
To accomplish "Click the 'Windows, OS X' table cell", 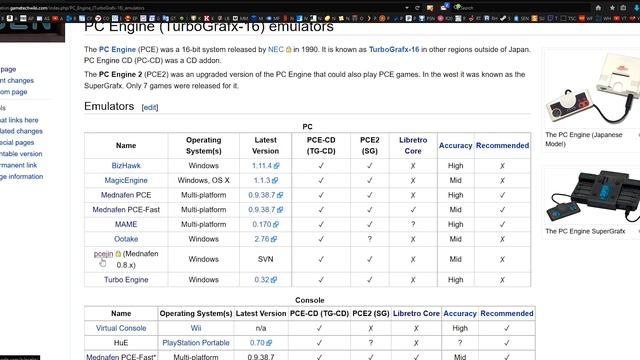I will coord(203,180).
